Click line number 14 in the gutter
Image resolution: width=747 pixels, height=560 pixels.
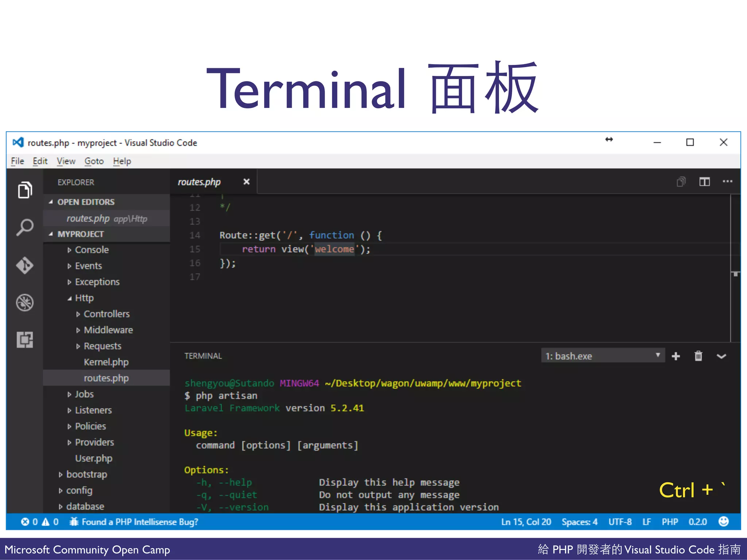pos(195,235)
